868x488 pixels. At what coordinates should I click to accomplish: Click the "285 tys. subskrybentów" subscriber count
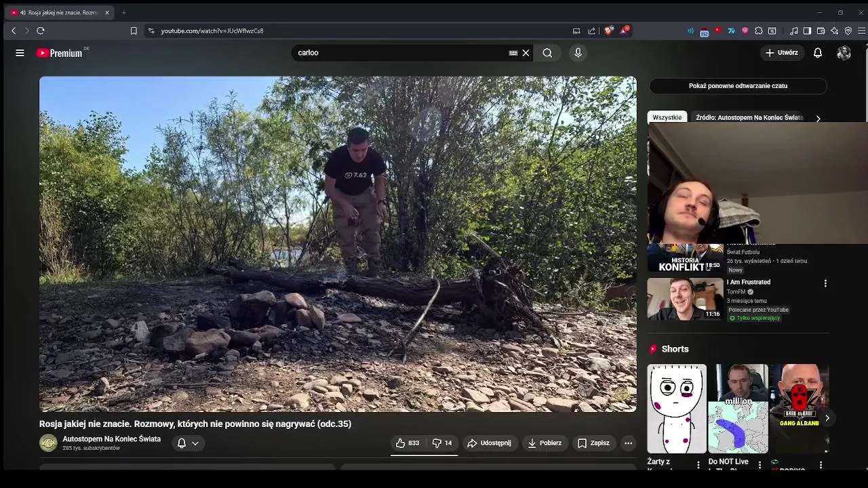point(91,449)
